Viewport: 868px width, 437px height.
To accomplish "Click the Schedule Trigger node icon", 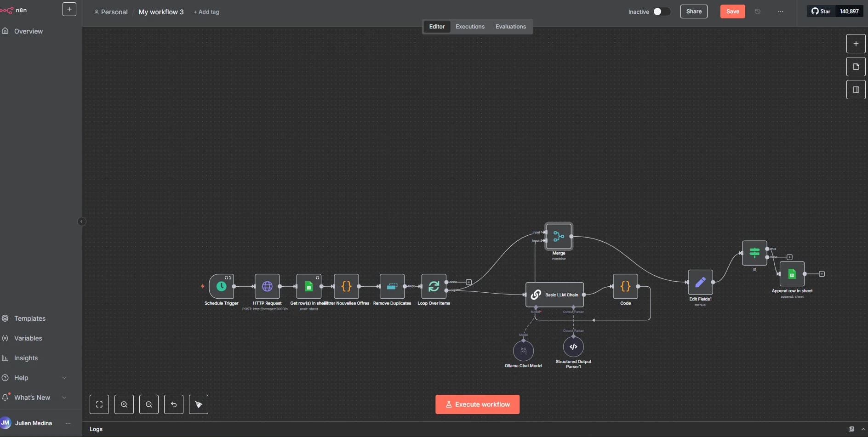I will [221, 286].
